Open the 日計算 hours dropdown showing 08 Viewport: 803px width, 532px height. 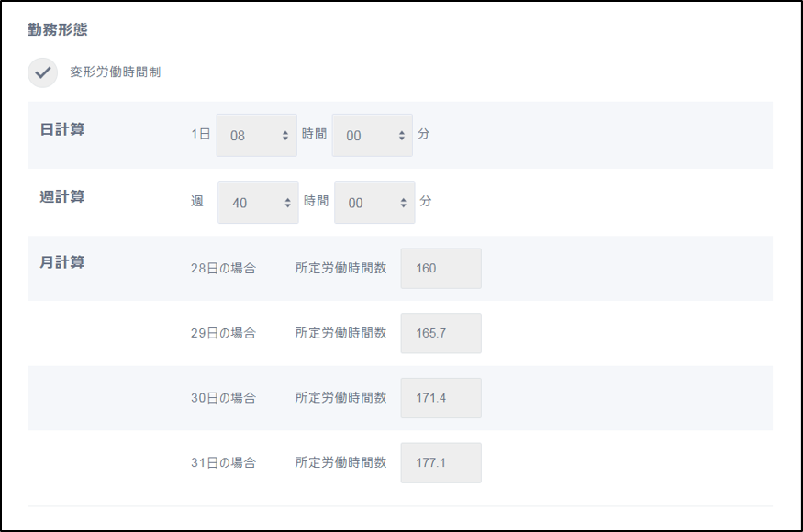point(256,136)
